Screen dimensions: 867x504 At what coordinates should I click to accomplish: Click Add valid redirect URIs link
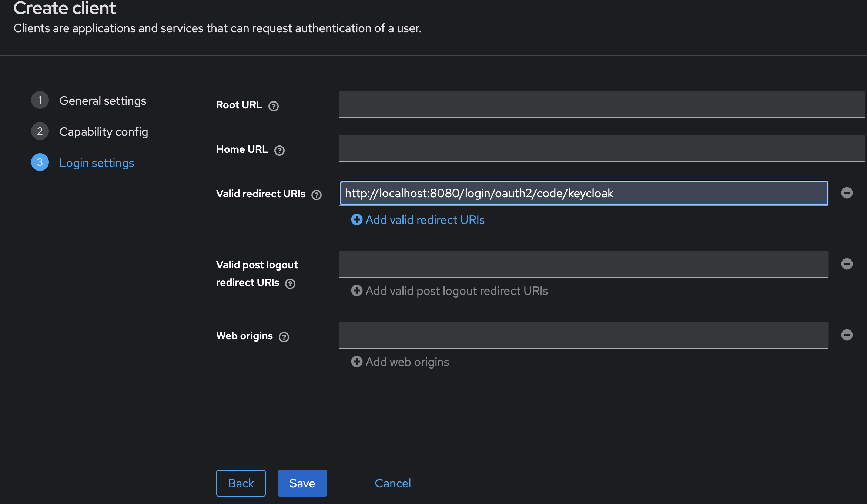(425, 220)
